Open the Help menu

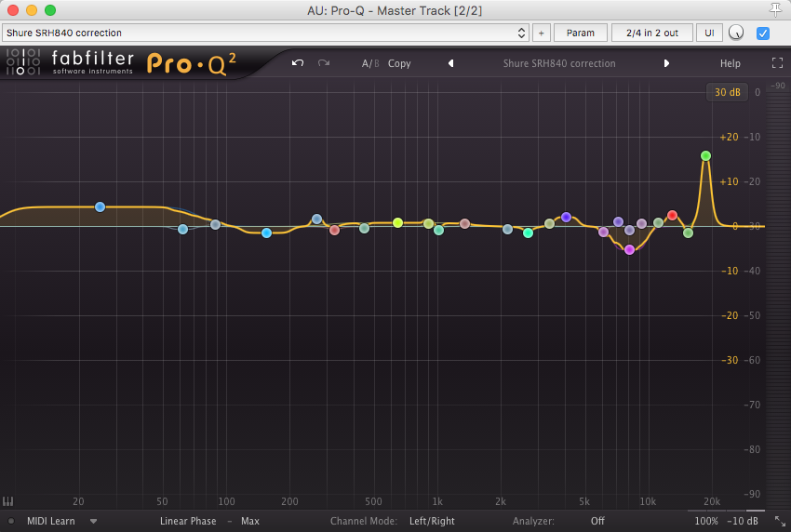730,63
